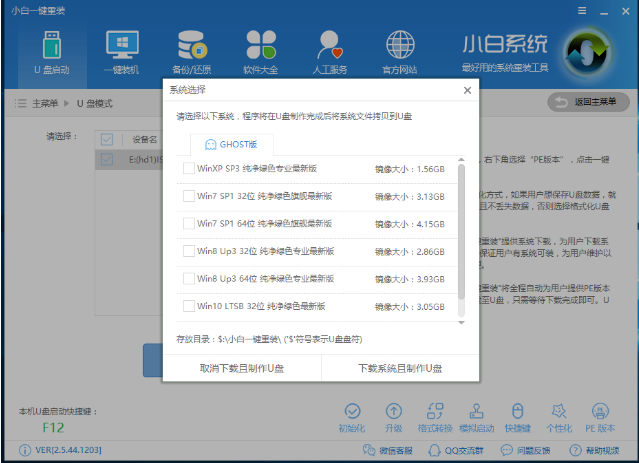Open the hamburger menu in title bar
The image size is (639, 463).
[582, 11]
